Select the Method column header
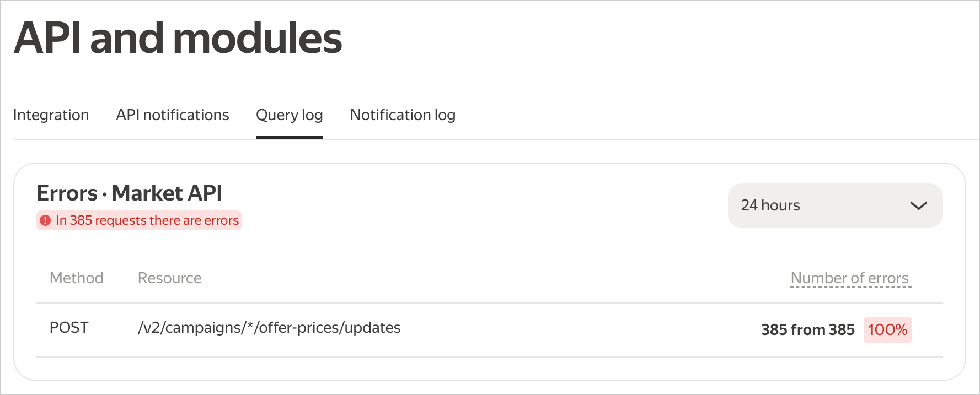Viewport: 980px width, 395px height. pyautogui.click(x=77, y=278)
